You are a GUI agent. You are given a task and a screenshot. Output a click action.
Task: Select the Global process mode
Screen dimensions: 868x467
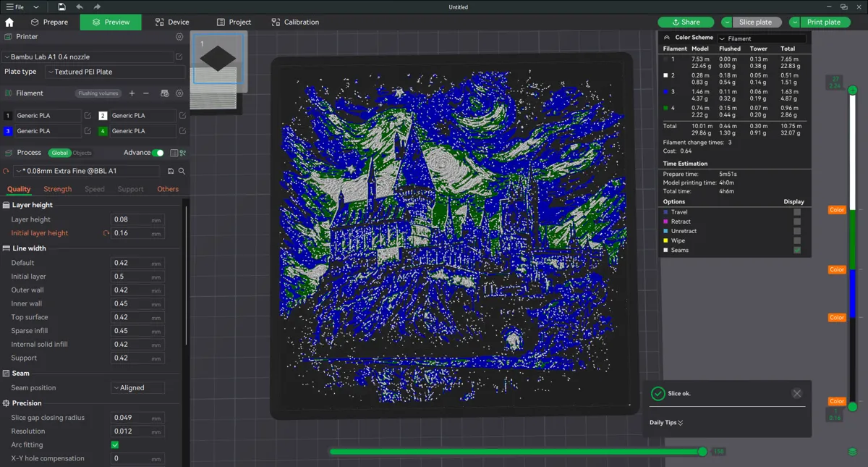(x=59, y=153)
